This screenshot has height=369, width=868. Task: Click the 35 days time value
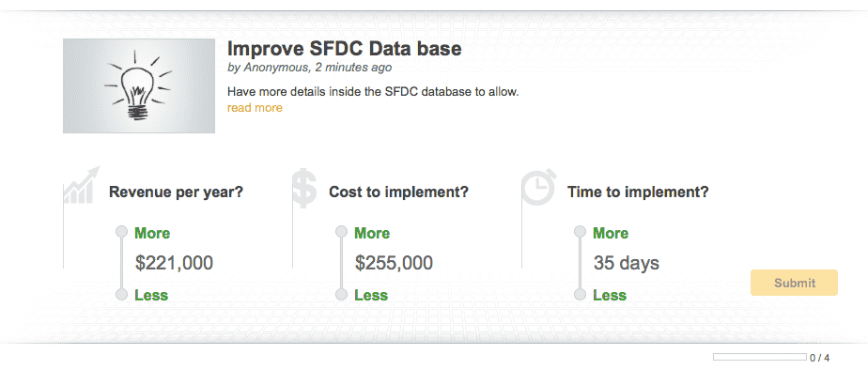(x=626, y=263)
